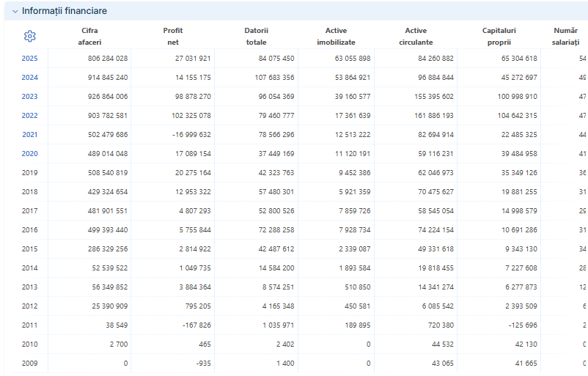The image size is (588, 376).
Task: Open table settings gear icon
Action: click(x=29, y=36)
